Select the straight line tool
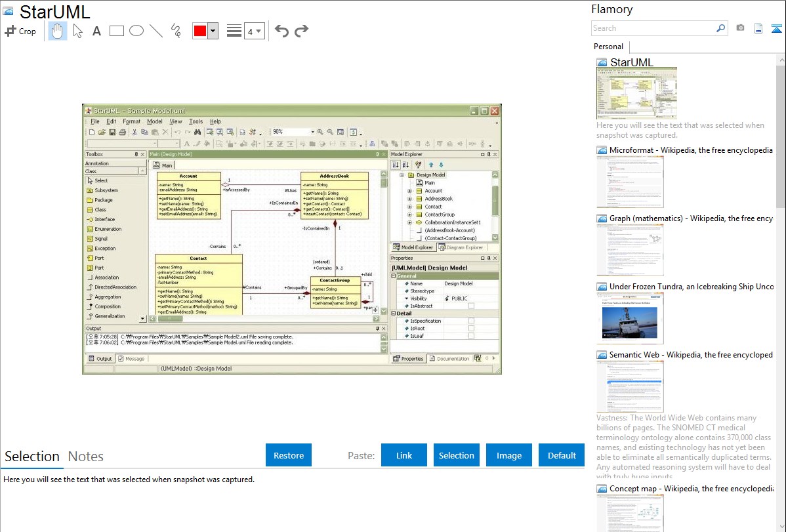This screenshot has height=532, width=786. pyautogui.click(x=156, y=31)
